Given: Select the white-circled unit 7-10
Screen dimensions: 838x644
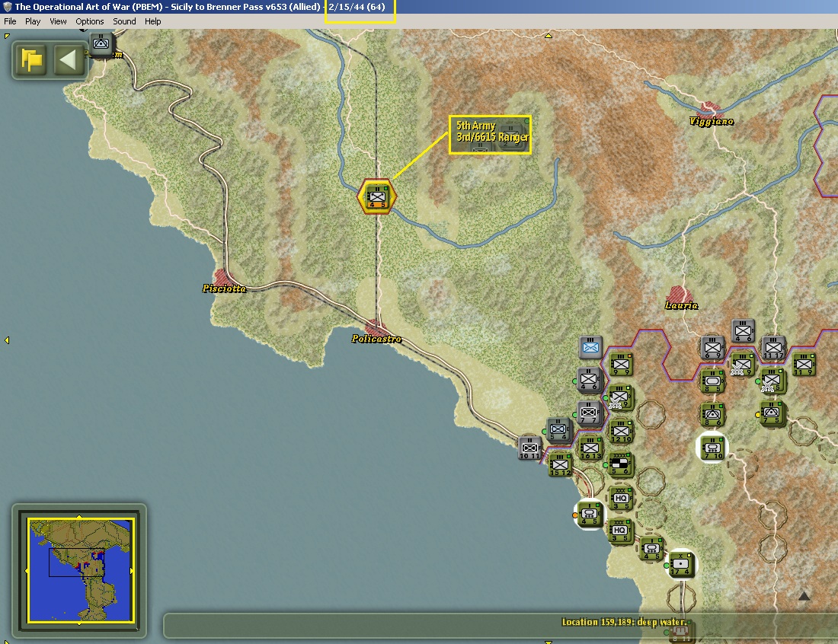Looking at the screenshot, I should pyautogui.click(x=712, y=448).
